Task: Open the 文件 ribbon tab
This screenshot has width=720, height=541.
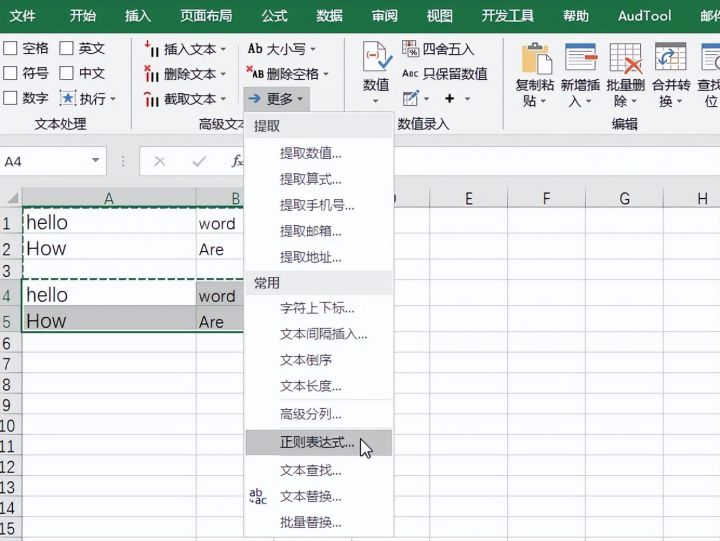Action: (22, 16)
